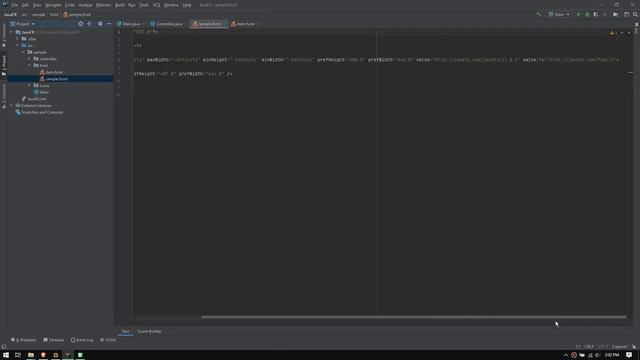Screen dimensions: 640x360
Task: Click the locate/select opened file icon
Action: [x=80, y=24]
